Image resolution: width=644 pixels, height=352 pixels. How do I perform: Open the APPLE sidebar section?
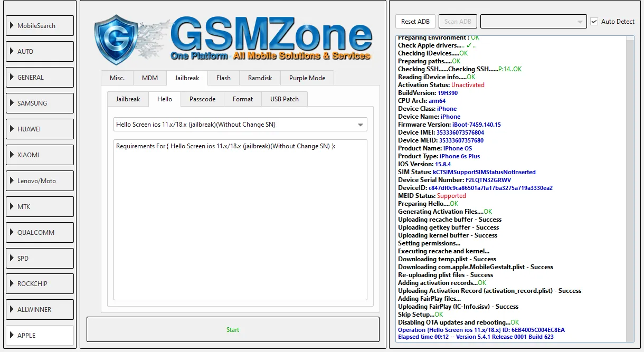(40, 336)
